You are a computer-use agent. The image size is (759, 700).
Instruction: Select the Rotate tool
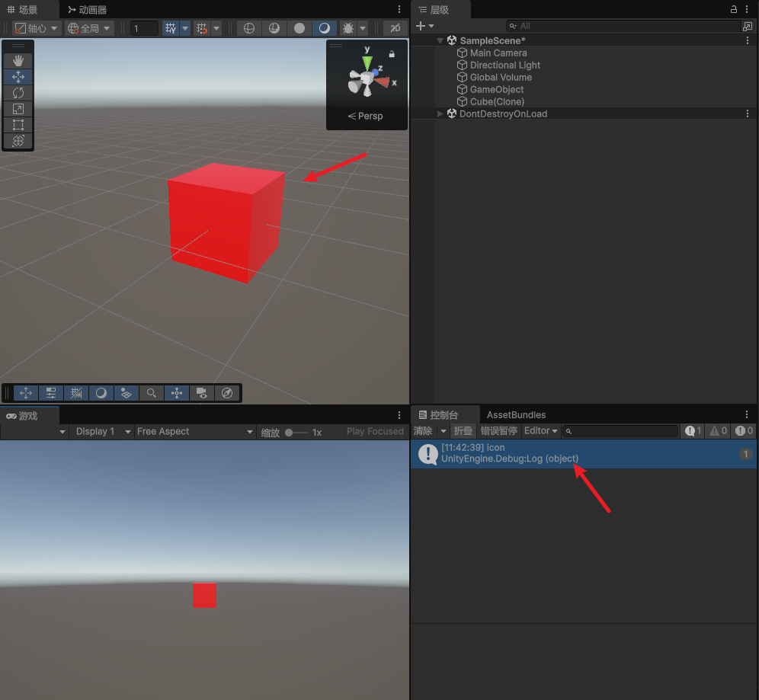click(x=18, y=92)
